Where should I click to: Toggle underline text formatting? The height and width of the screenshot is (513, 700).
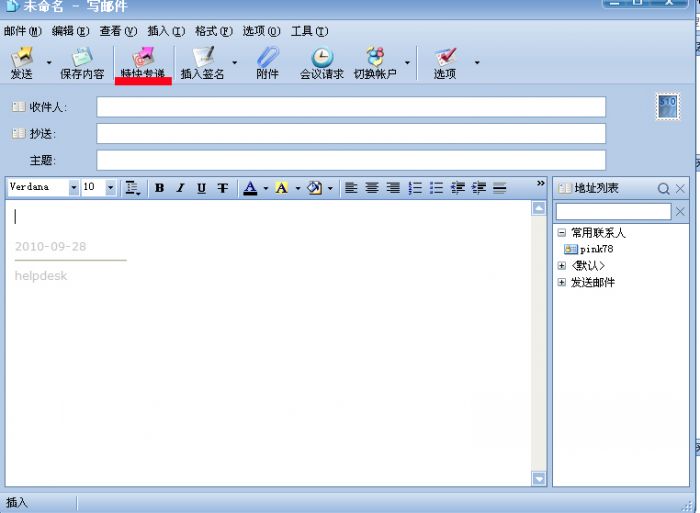(201, 188)
